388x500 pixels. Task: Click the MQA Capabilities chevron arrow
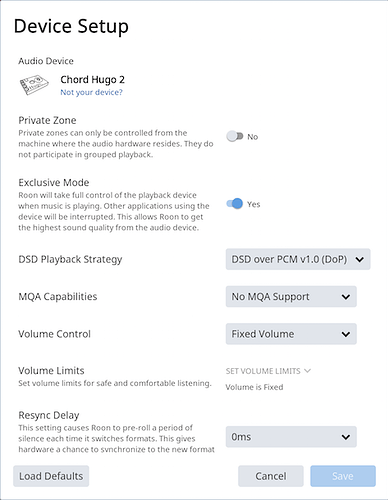[346, 297]
